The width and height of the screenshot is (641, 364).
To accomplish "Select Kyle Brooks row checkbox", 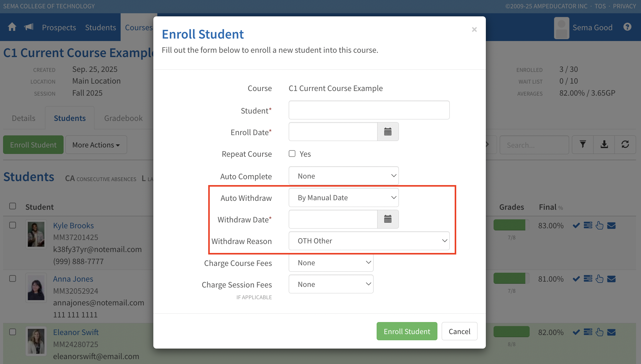I will (x=13, y=225).
